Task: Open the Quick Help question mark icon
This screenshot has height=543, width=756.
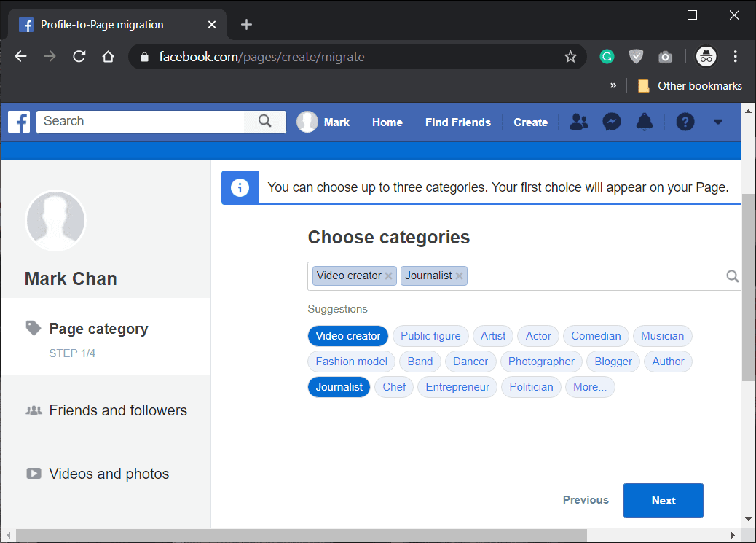Action: click(x=685, y=122)
